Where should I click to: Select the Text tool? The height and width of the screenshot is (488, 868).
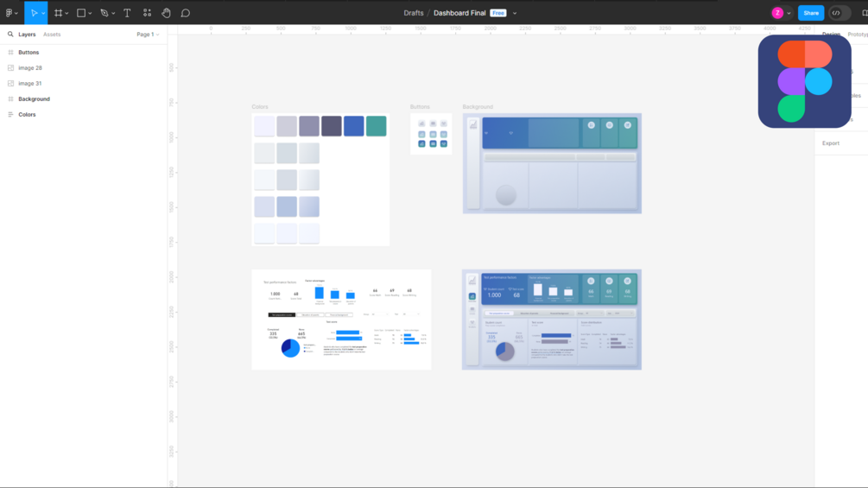coord(127,13)
